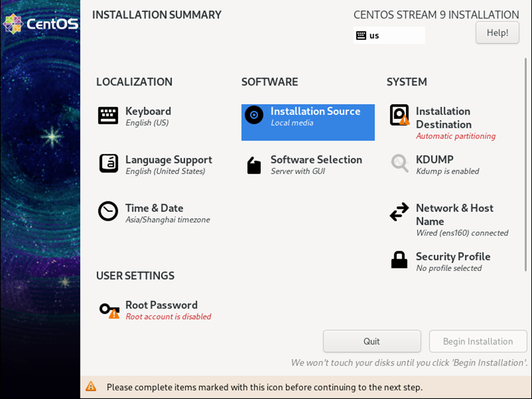This screenshot has width=532, height=399.
Task: Click 'Kdump is enabled' text
Action: (x=448, y=171)
